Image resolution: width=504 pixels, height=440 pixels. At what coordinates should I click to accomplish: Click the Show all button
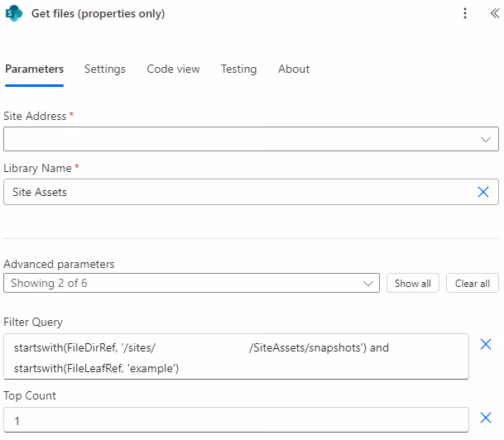413,283
